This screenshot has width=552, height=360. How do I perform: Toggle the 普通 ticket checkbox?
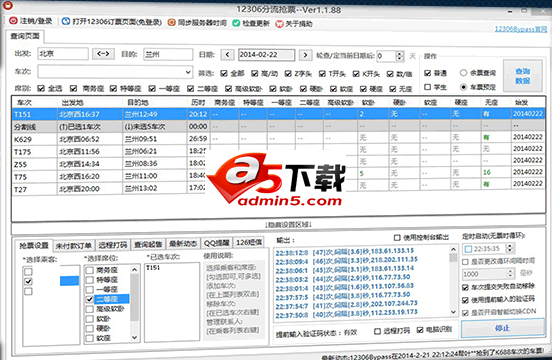click(427, 73)
